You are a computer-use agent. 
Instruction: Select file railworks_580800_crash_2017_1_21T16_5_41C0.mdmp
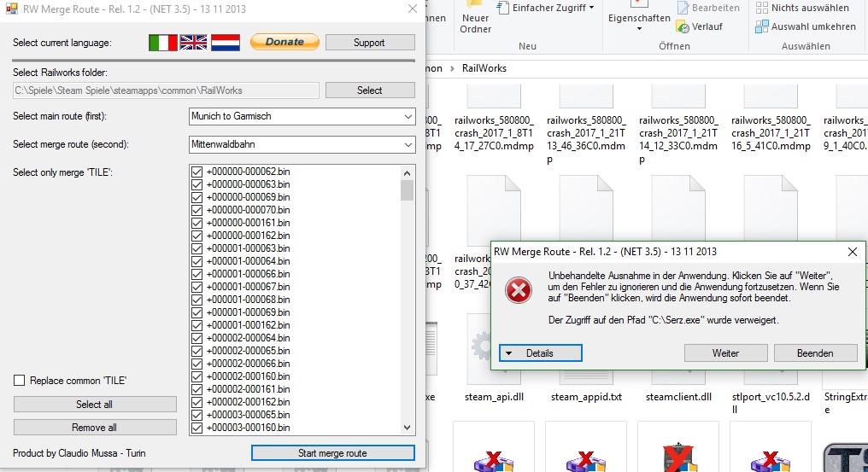coord(771,119)
